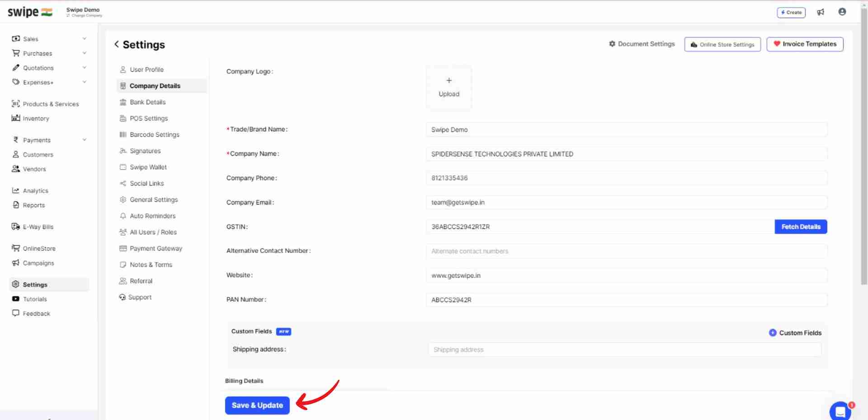Open Online Store Settings
Screen dimensions: 868x420
[722, 44]
